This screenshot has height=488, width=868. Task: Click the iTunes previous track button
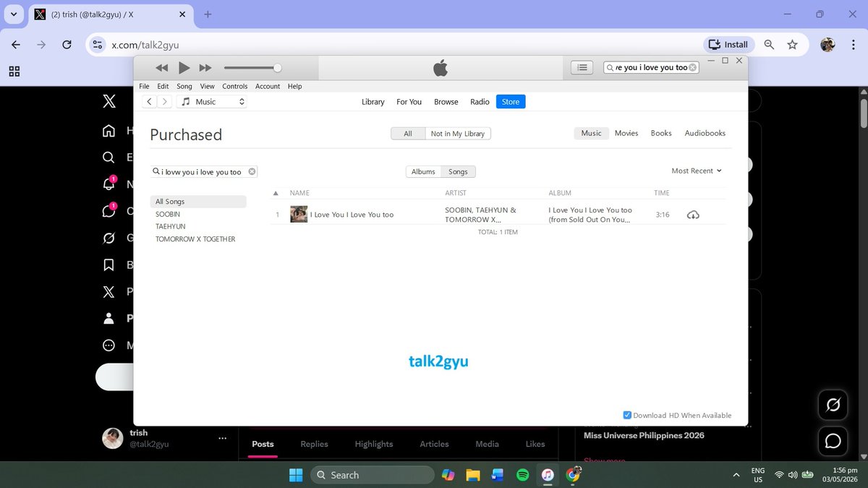click(x=162, y=68)
